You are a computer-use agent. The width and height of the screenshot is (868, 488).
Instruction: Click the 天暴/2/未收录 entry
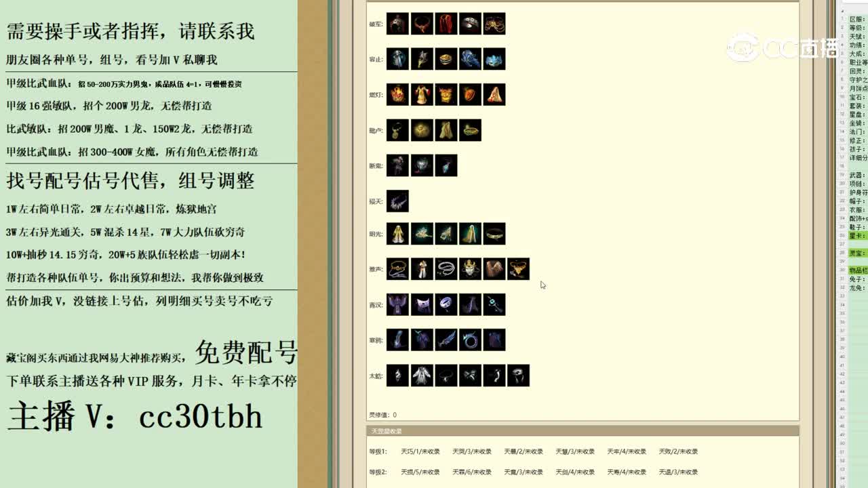click(524, 451)
